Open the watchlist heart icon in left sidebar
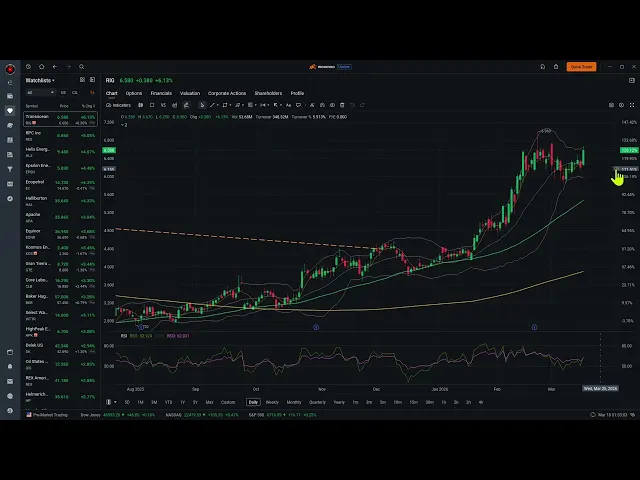 (10, 111)
